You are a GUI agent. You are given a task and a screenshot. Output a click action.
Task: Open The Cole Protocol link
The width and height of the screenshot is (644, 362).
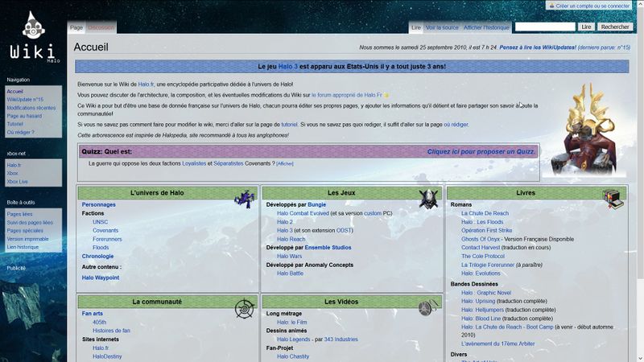click(x=482, y=256)
